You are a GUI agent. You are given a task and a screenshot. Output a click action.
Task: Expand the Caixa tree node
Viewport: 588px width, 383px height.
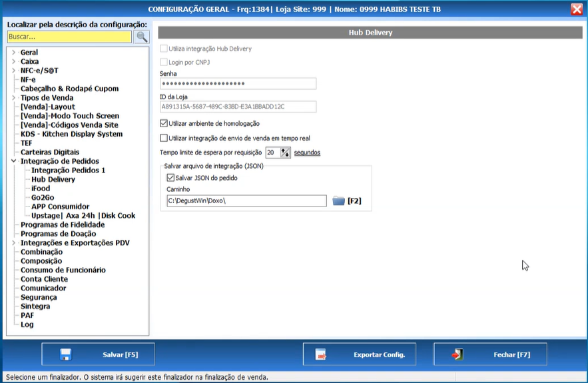[13, 61]
